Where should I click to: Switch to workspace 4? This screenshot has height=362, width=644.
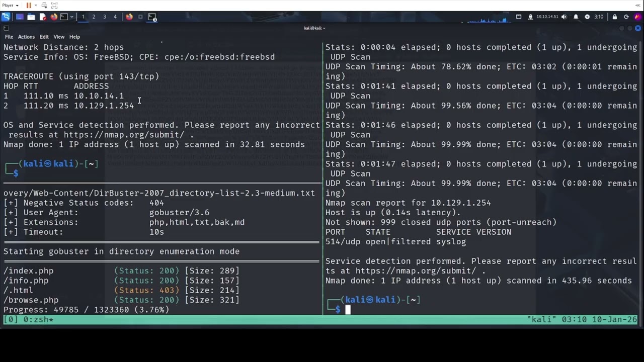[x=115, y=17]
